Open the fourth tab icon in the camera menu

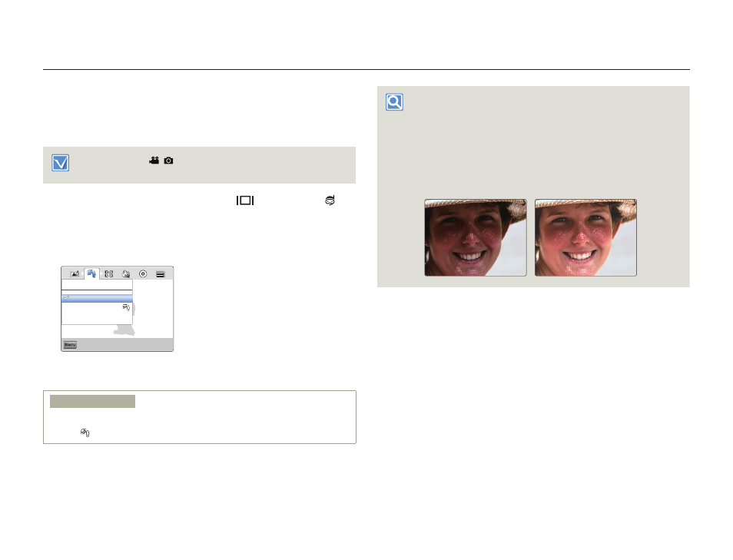tap(126, 274)
